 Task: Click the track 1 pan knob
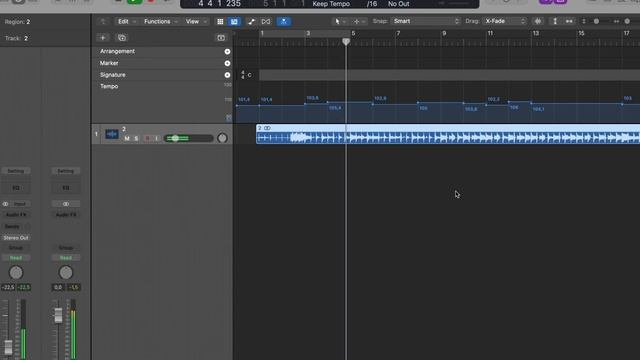click(222, 138)
